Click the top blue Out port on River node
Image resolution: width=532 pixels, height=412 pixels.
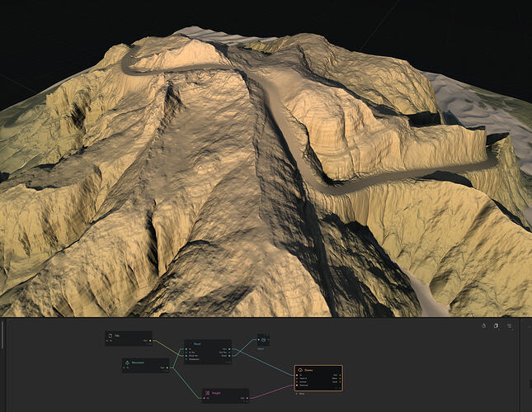[229, 348]
